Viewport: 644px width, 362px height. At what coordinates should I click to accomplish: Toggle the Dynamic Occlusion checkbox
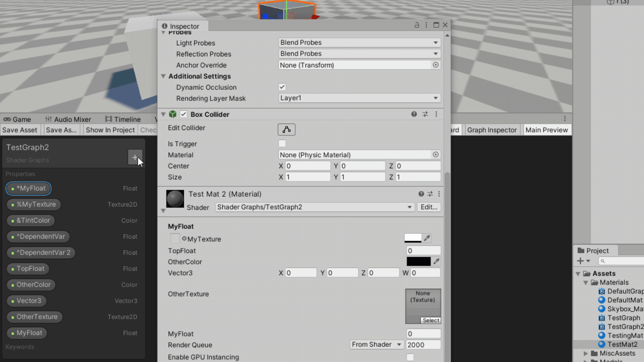(x=282, y=87)
